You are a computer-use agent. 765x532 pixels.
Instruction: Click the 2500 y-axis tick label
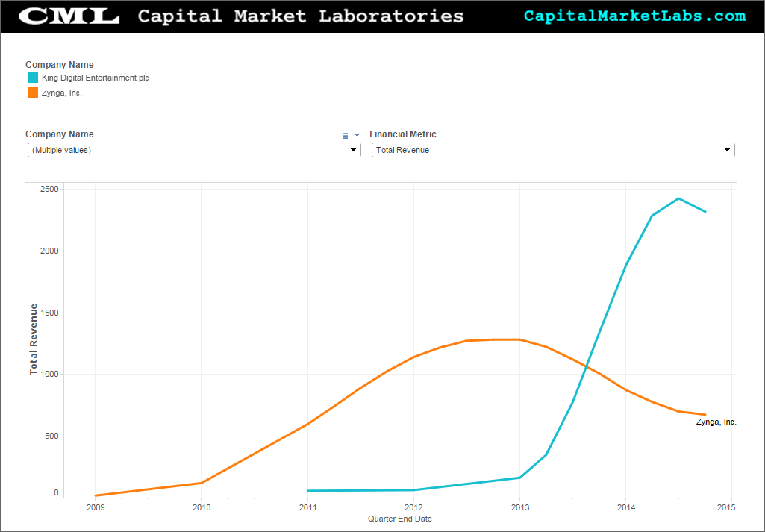pos(49,189)
